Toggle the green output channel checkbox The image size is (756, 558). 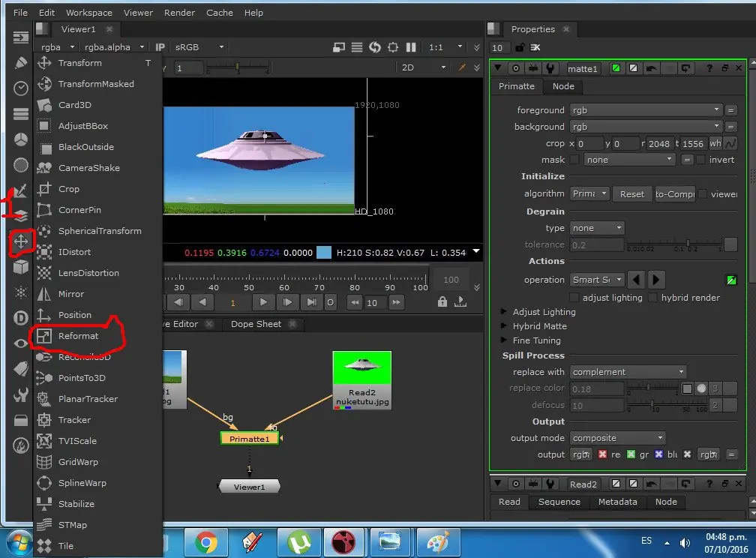[x=631, y=454]
